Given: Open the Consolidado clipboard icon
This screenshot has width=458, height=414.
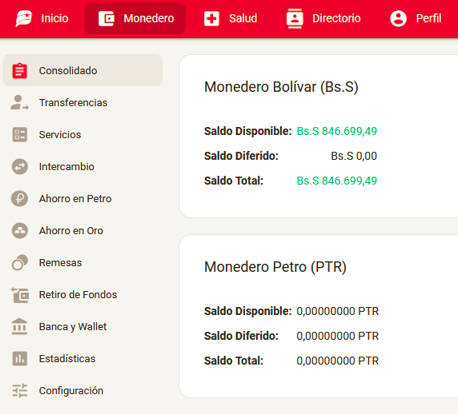Looking at the screenshot, I should point(20,71).
